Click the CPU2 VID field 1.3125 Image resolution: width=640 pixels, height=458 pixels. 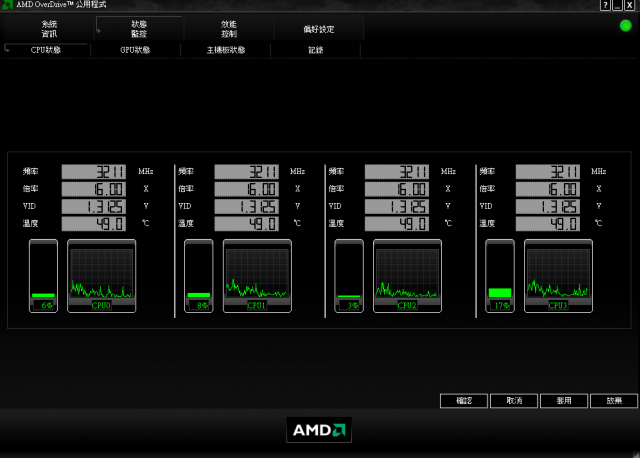(x=397, y=207)
